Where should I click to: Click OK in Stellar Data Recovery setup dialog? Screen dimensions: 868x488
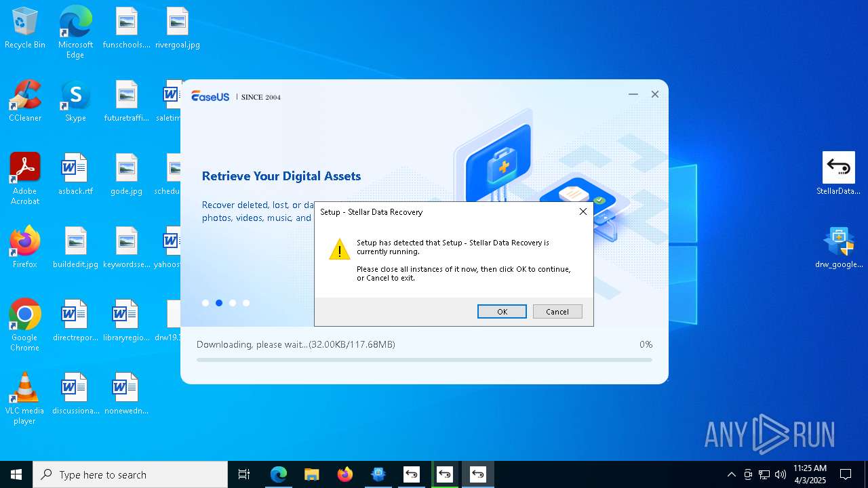tap(502, 312)
